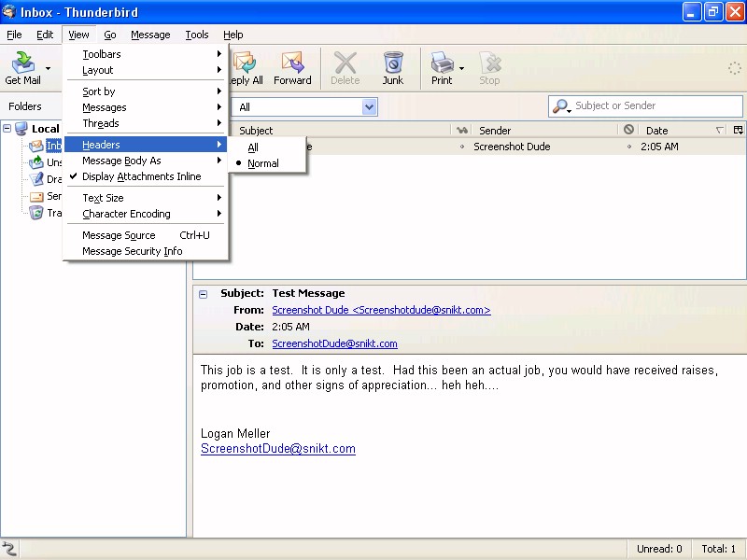Toggle Display Attachments Inline option
This screenshot has width=747, height=560.
146,176
